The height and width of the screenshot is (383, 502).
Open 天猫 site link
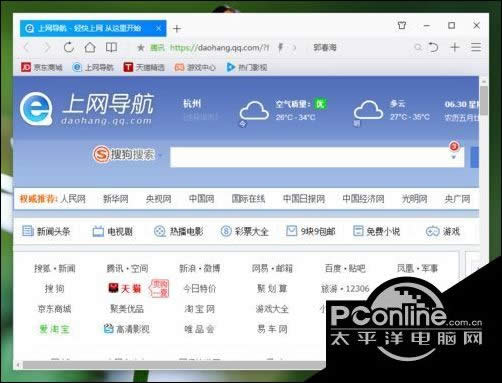click(125, 288)
